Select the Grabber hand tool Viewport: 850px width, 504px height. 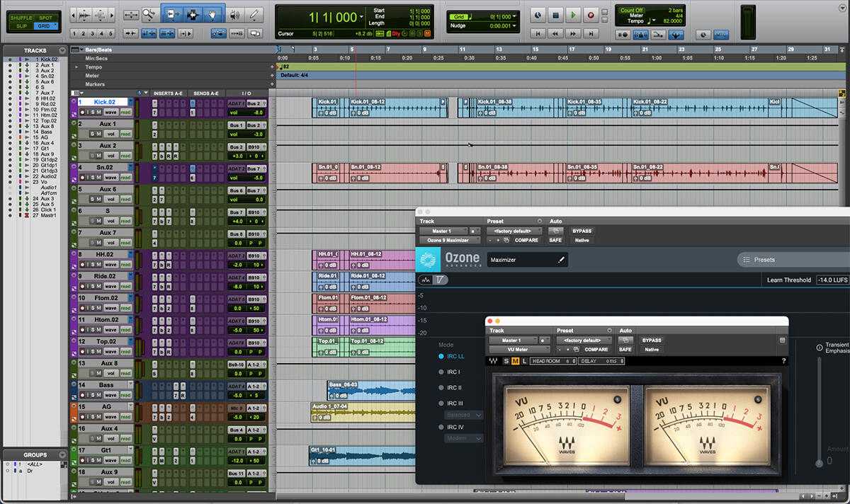(x=212, y=14)
